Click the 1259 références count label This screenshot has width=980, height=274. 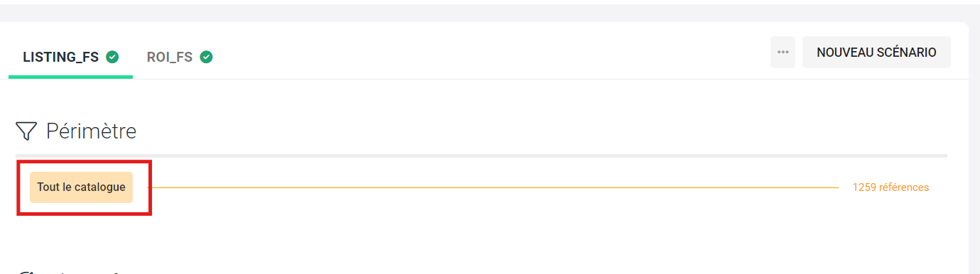[891, 187]
